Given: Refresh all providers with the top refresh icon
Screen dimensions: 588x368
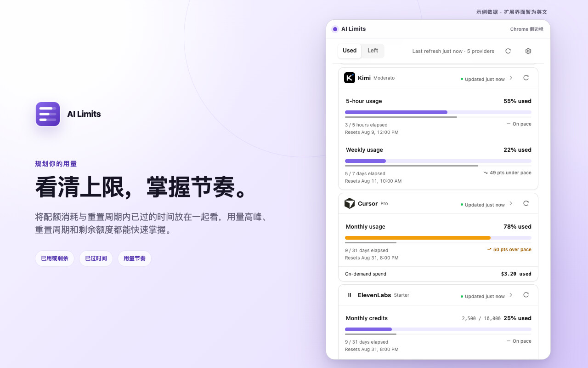Looking at the screenshot, I should 508,51.
